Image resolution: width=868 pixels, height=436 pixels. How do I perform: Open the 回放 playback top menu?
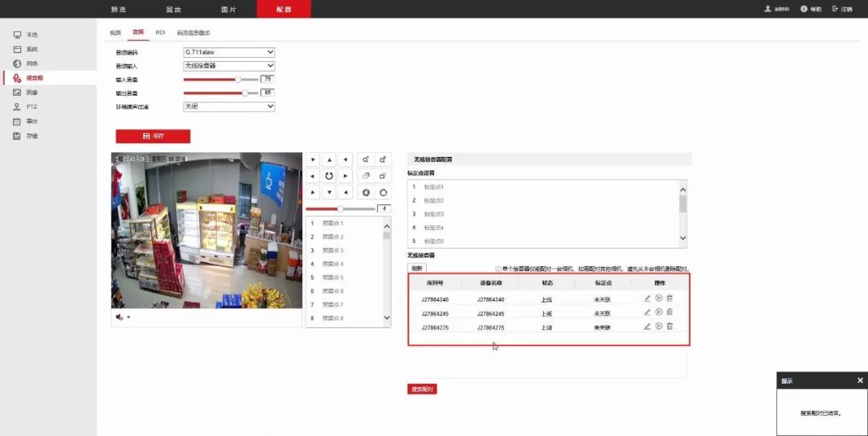click(174, 9)
